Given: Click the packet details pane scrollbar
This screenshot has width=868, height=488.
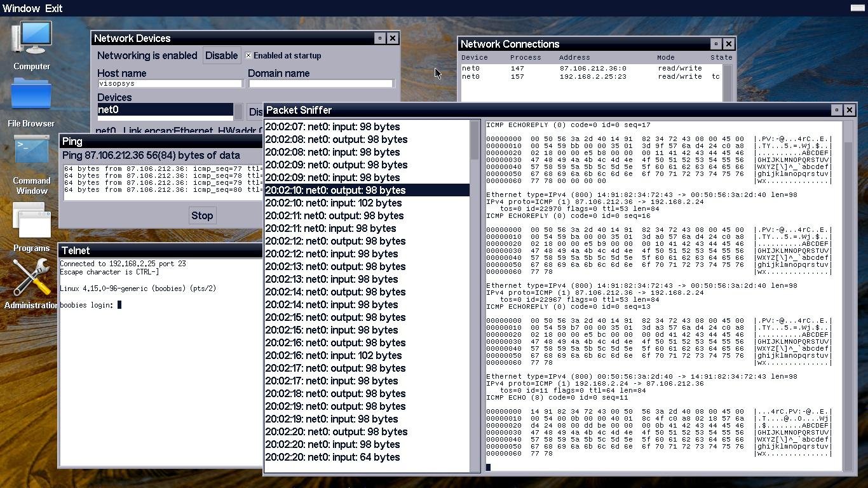Looking at the screenshot, I should 848,295.
